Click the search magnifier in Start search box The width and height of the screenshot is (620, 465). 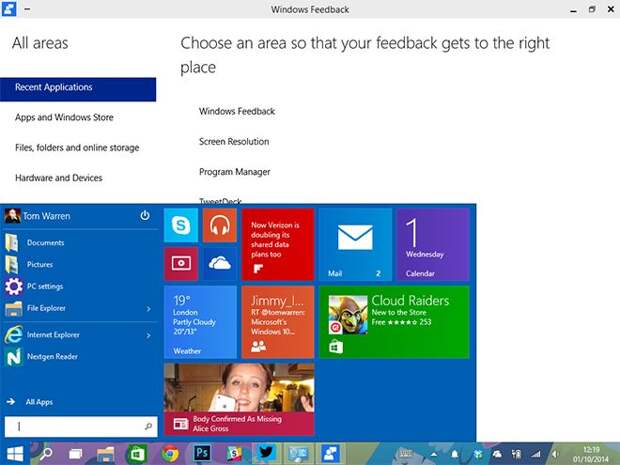click(148, 427)
